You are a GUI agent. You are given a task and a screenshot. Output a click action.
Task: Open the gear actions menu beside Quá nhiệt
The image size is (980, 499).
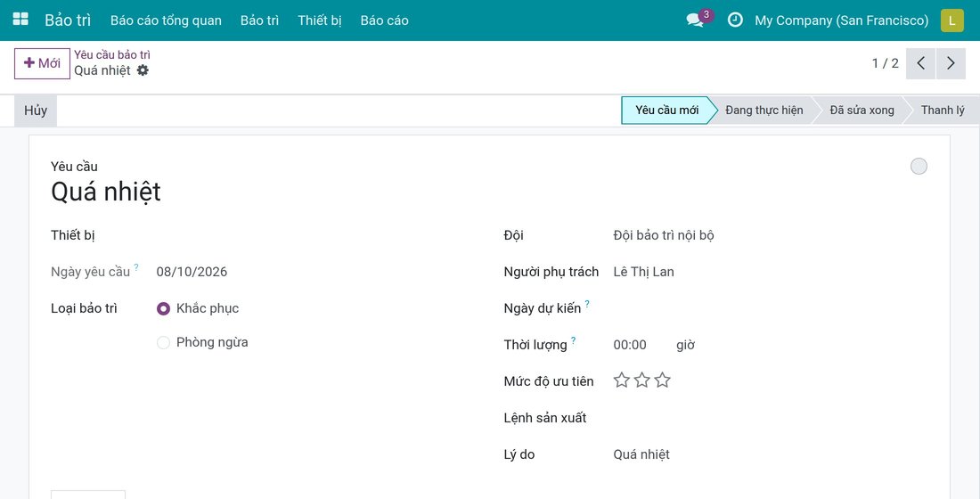click(143, 70)
